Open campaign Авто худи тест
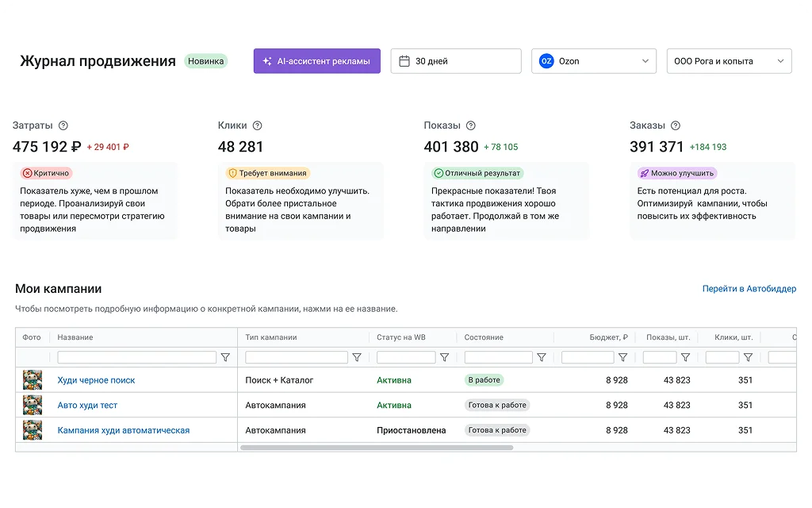The image size is (812, 508). point(87,406)
